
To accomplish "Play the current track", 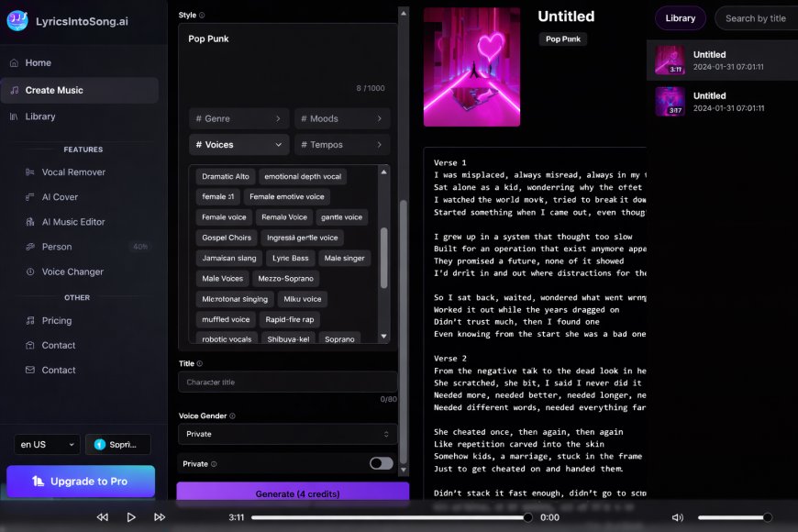I will pyautogui.click(x=131, y=517).
